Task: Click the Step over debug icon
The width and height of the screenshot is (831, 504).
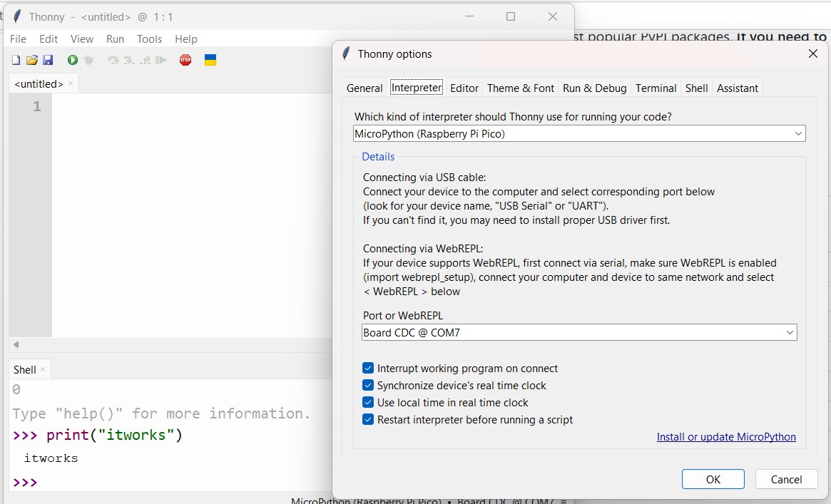Action: pos(113,61)
